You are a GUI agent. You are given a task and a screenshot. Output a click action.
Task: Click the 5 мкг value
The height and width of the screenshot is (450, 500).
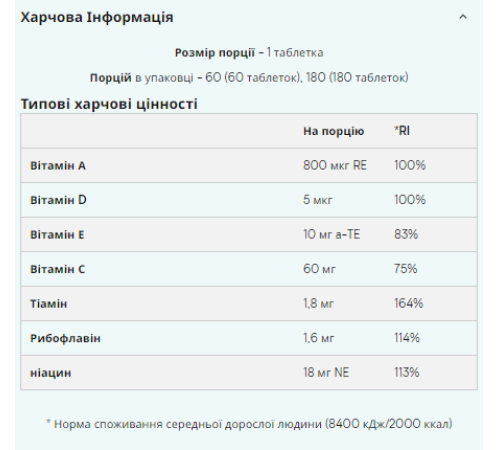point(318,200)
